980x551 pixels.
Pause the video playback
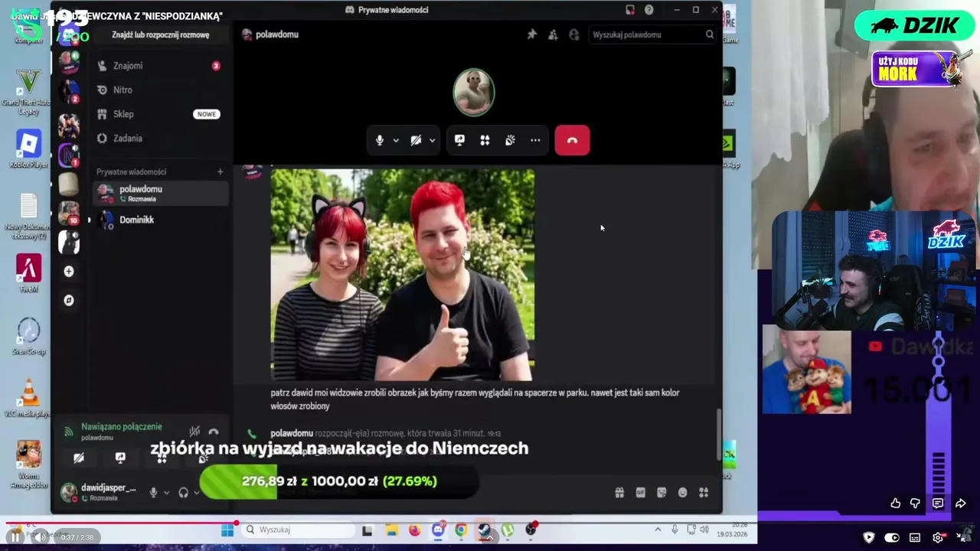(x=15, y=537)
